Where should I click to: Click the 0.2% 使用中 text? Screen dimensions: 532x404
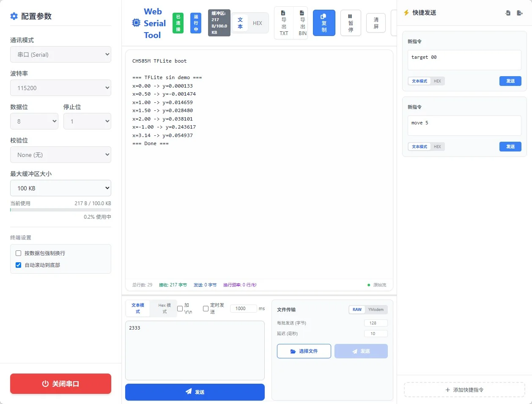97,217
